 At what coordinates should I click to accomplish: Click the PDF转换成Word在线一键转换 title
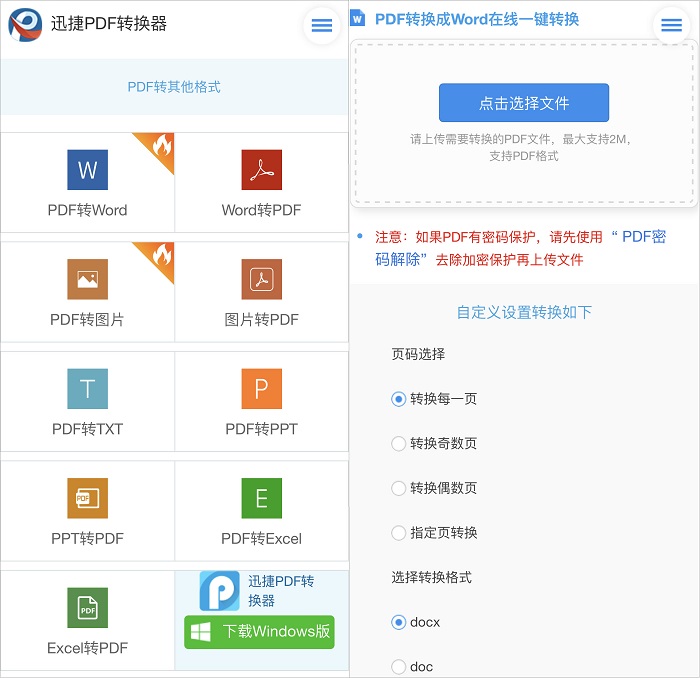[x=477, y=19]
